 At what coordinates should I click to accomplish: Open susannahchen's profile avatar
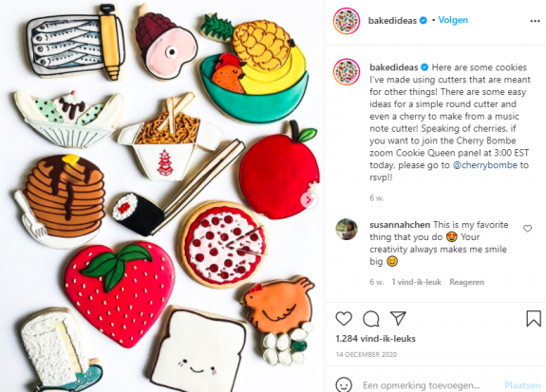[x=347, y=229]
